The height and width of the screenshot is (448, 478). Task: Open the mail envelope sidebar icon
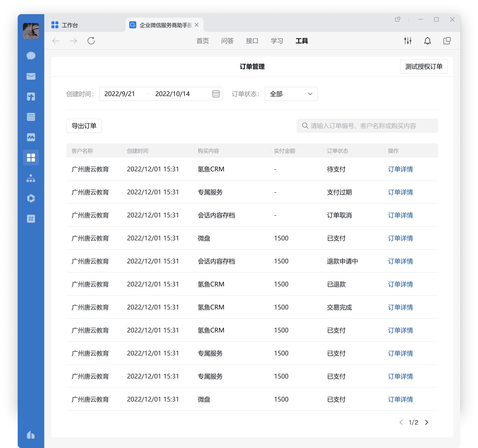coord(31,76)
